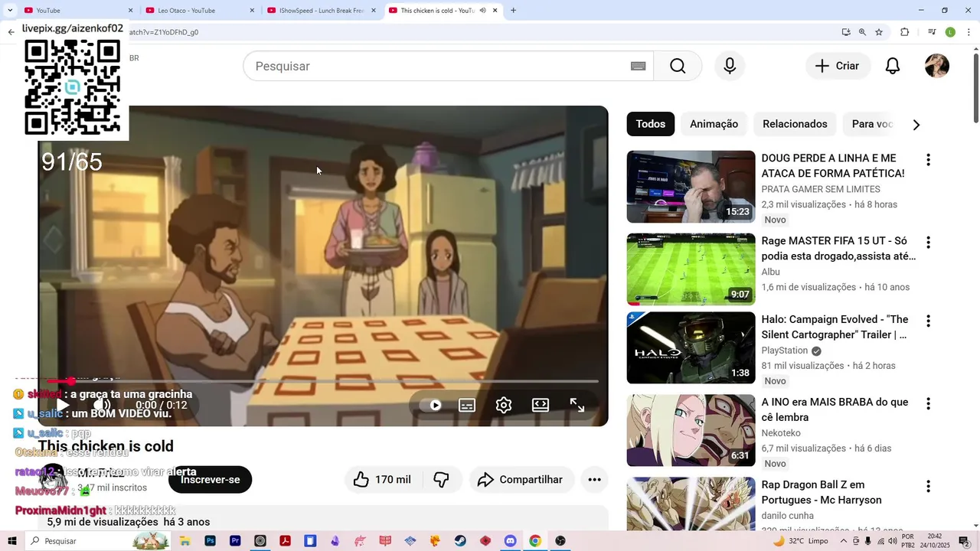This screenshot has width=980, height=551.
Task: Click Compartilhar share button
Action: tap(522, 480)
